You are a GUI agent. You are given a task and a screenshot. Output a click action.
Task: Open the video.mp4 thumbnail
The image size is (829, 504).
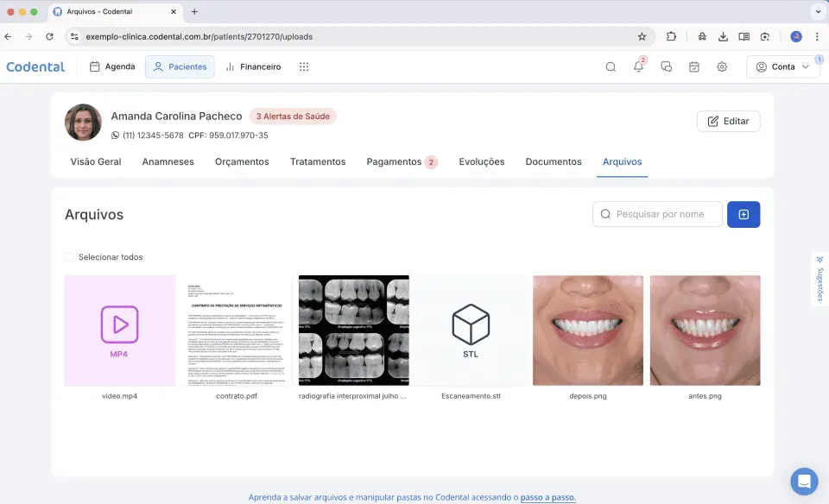pyautogui.click(x=120, y=331)
